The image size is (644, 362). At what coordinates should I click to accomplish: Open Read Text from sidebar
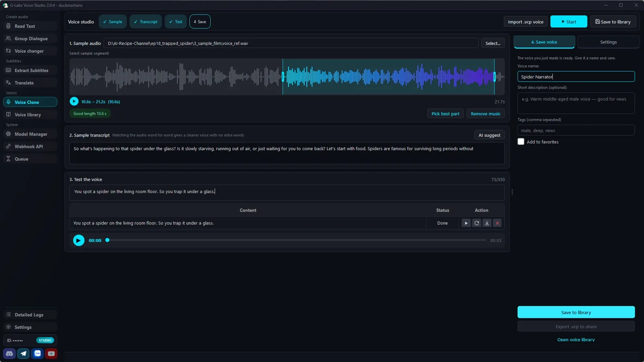(30, 26)
